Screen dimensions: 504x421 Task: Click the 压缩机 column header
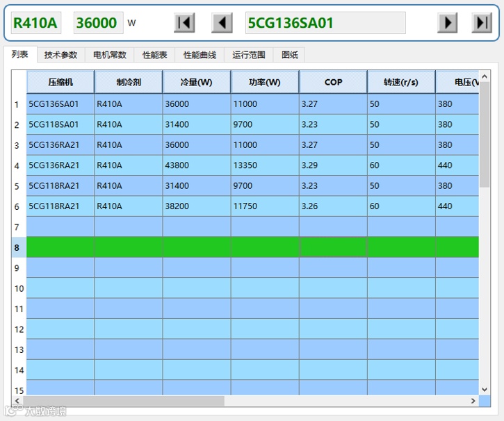pos(60,82)
